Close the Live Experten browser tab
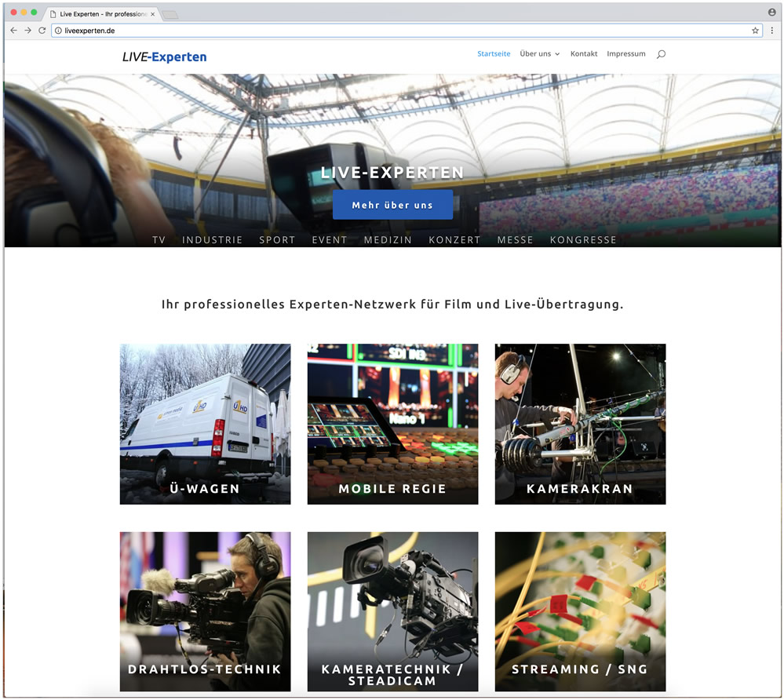 (x=152, y=14)
